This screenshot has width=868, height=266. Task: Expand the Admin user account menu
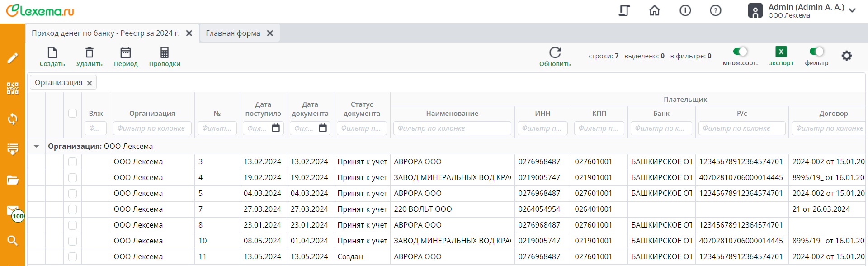852,10
